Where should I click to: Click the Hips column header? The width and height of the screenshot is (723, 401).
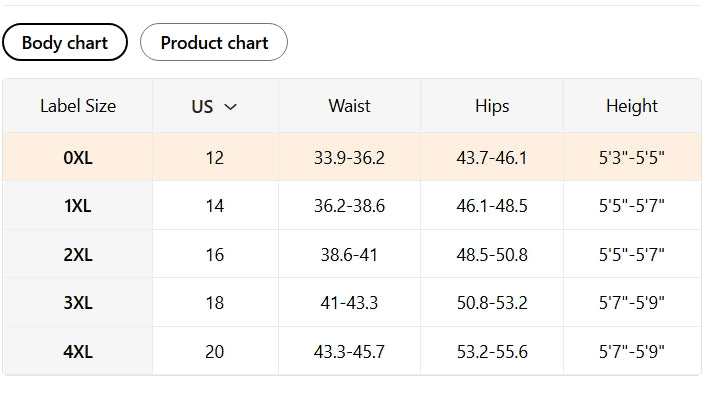tap(492, 106)
